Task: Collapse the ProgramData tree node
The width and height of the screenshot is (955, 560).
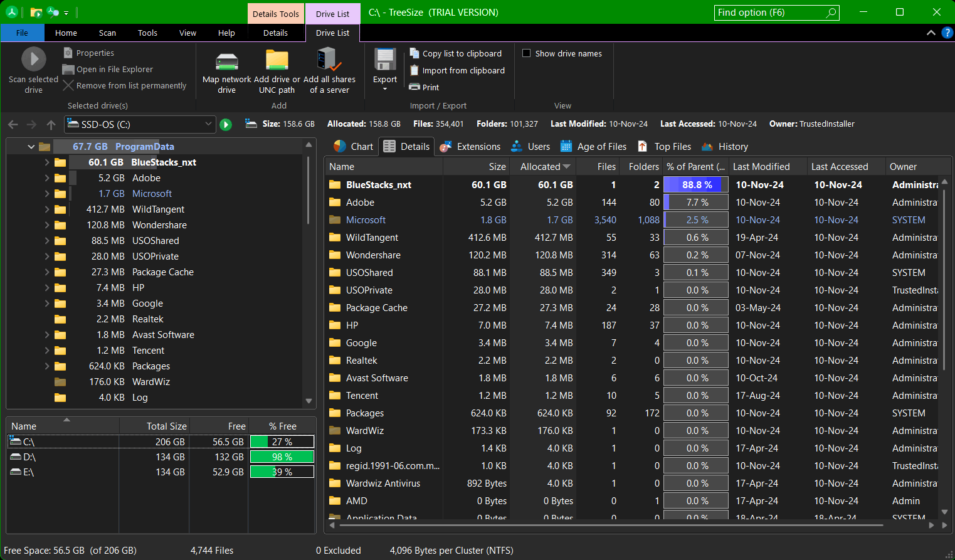Action: tap(31, 147)
